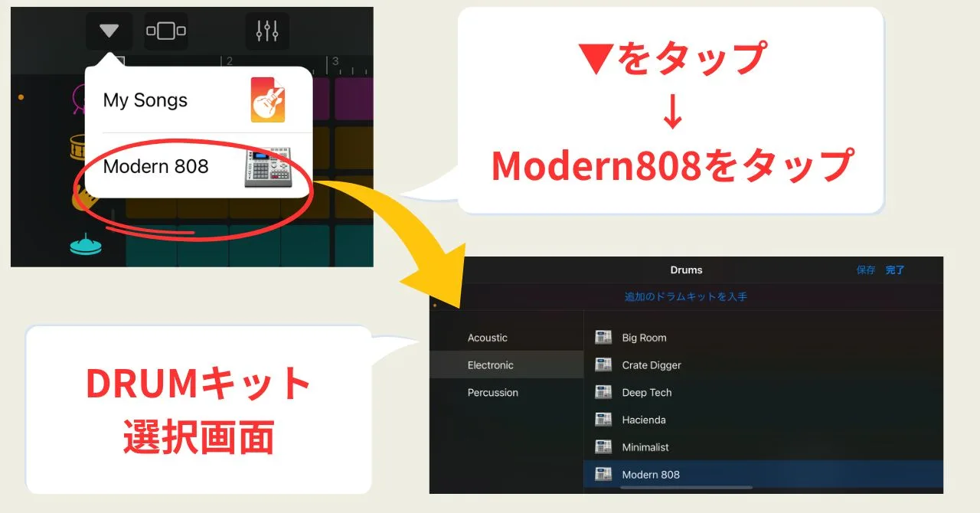Image resolution: width=980 pixels, height=513 pixels.
Task: Click the horizontal scroll bar under the kit list
Action: [x=687, y=487]
